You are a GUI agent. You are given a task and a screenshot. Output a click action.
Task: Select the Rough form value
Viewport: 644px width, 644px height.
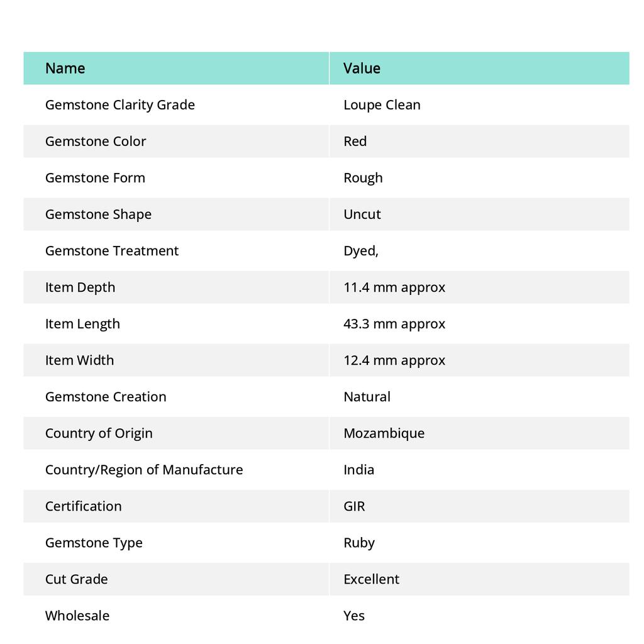(x=363, y=178)
